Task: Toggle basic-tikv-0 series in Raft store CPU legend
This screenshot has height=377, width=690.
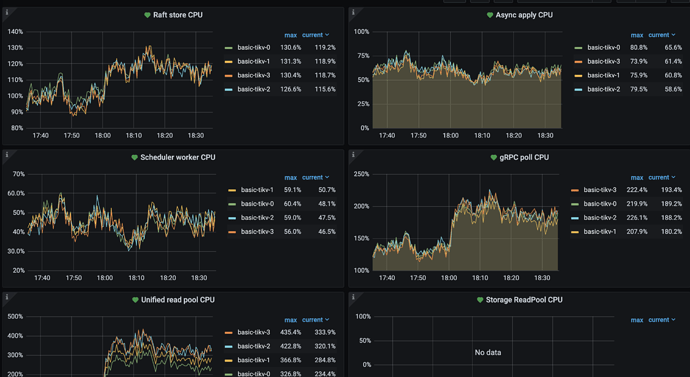Action: 254,48
